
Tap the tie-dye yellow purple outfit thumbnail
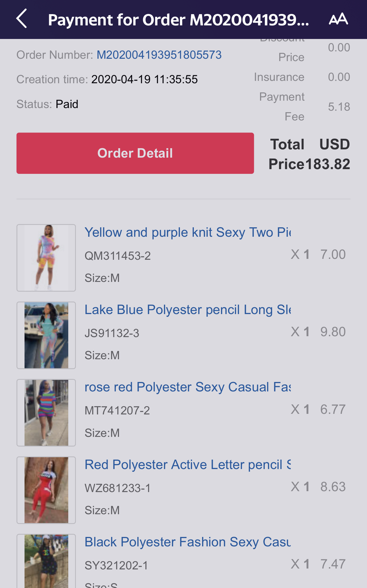[x=46, y=258]
